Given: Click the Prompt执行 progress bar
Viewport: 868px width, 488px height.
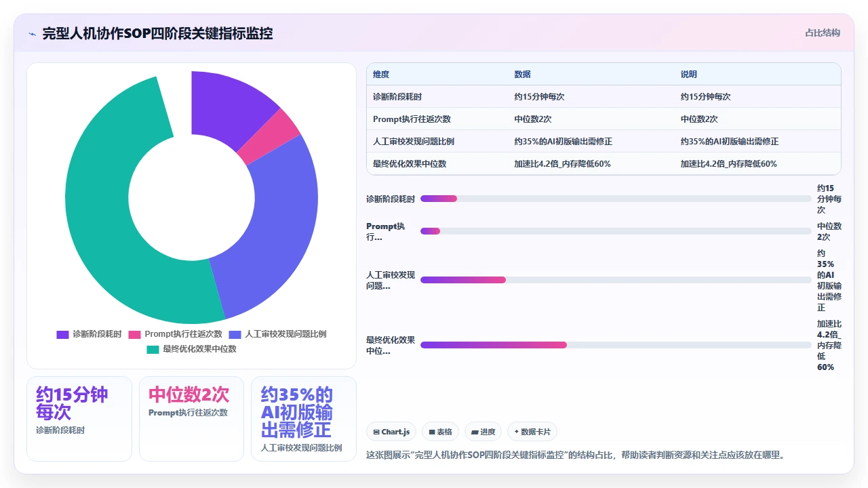Looking at the screenshot, I should (x=616, y=231).
